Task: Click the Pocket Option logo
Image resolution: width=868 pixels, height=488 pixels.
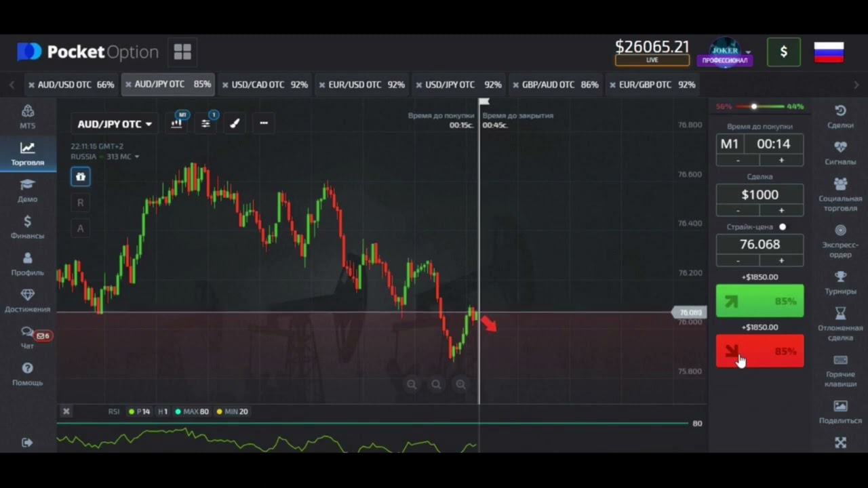Action: (87, 52)
